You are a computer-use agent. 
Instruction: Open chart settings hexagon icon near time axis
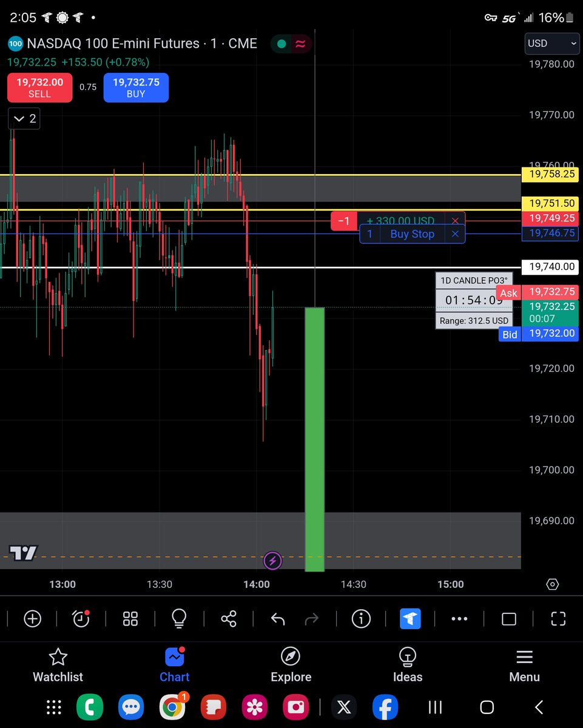[552, 584]
